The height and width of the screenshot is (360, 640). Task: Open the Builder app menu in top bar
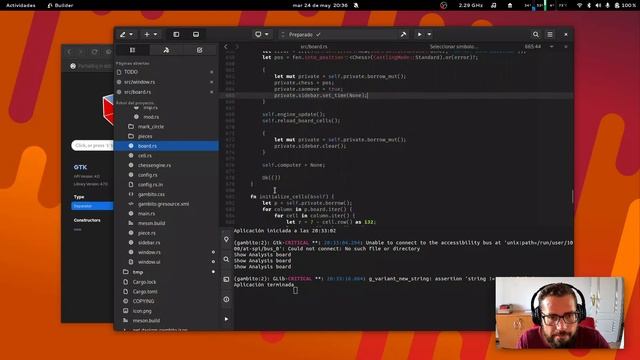(60, 5)
